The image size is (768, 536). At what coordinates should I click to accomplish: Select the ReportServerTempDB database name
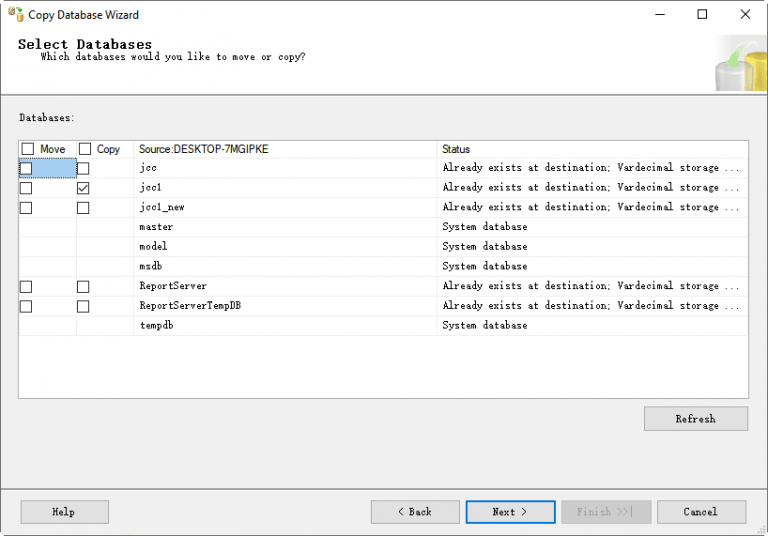coord(190,305)
